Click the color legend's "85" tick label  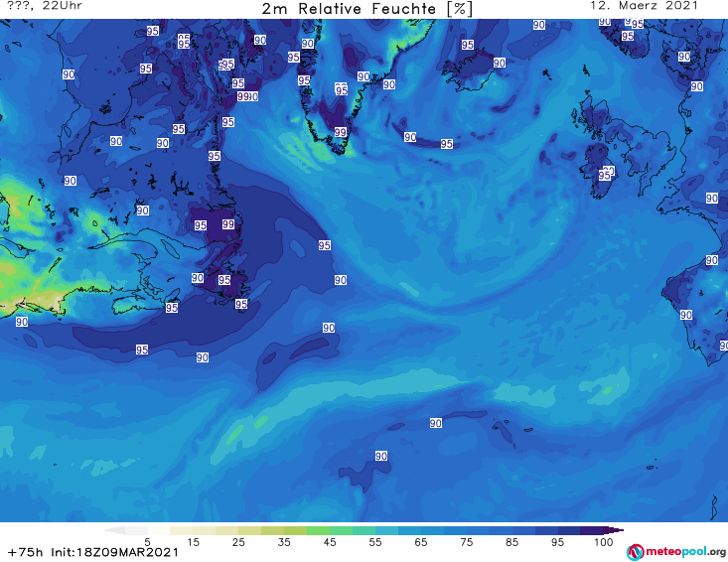(x=512, y=542)
